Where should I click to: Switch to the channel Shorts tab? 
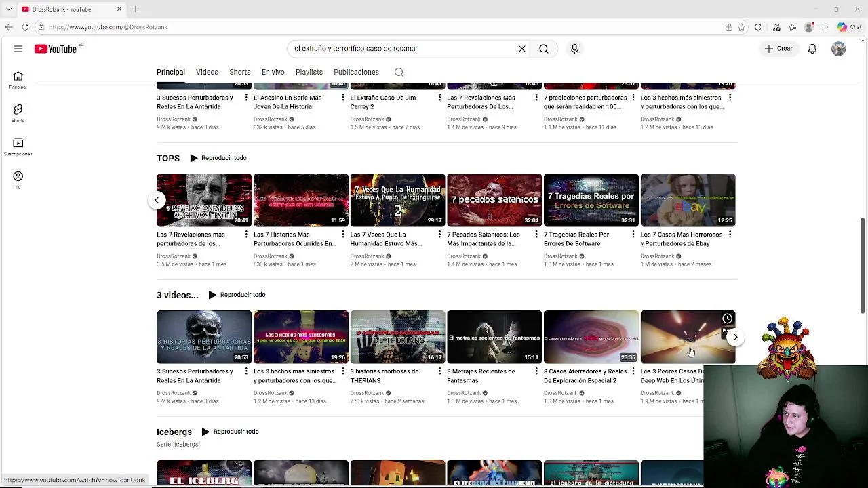[x=239, y=72]
